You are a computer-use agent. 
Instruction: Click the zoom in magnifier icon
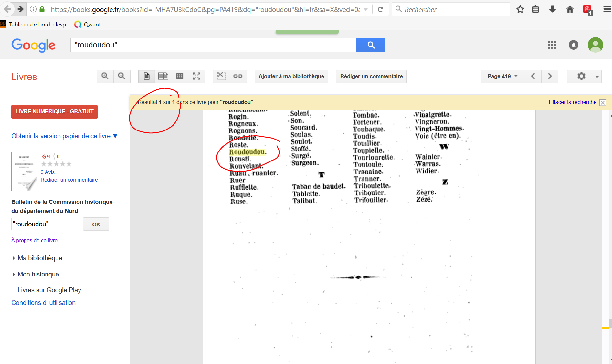click(105, 76)
